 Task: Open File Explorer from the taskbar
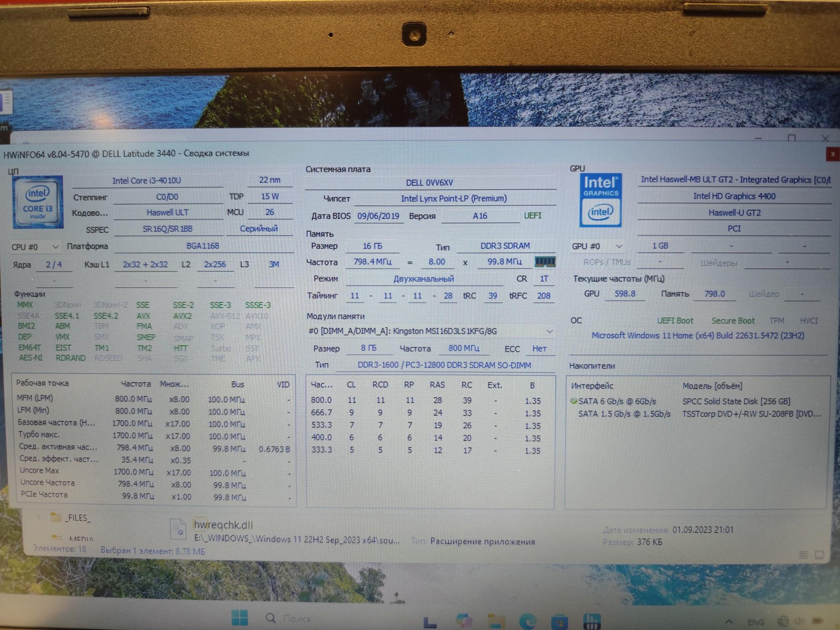click(x=496, y=621)
